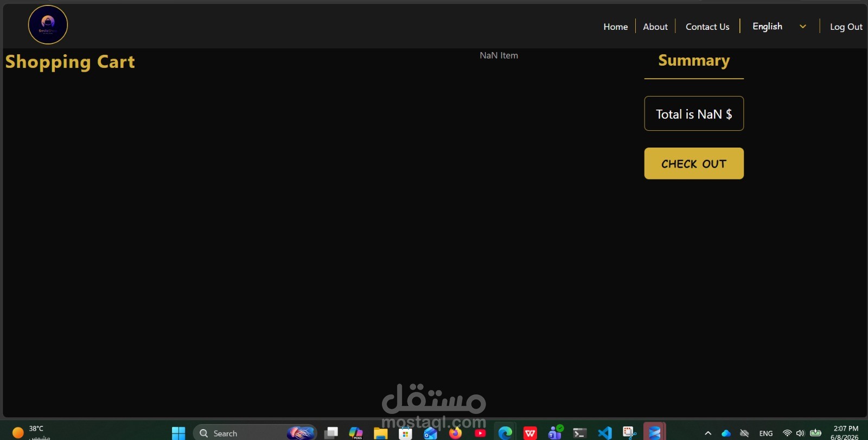This screenshot has width=868, height=440.
Task: Open Snipping Tool from the taskbar
Action: pos(629,432)
